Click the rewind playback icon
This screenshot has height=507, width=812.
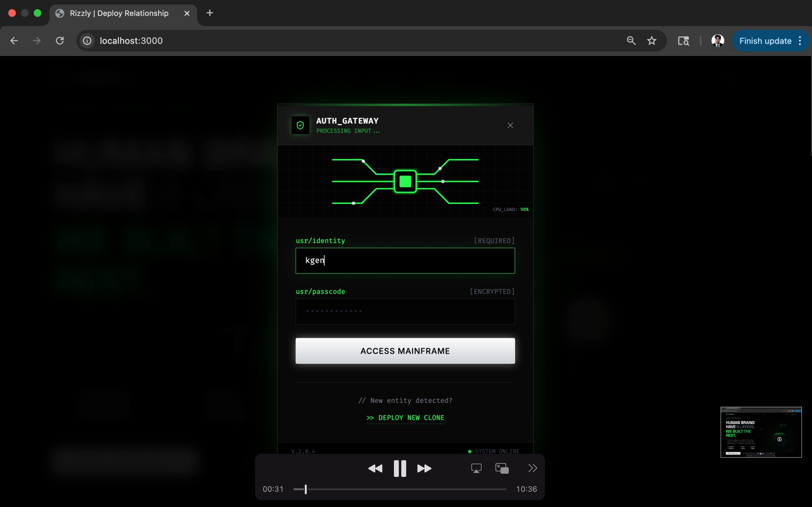point(375,468)
